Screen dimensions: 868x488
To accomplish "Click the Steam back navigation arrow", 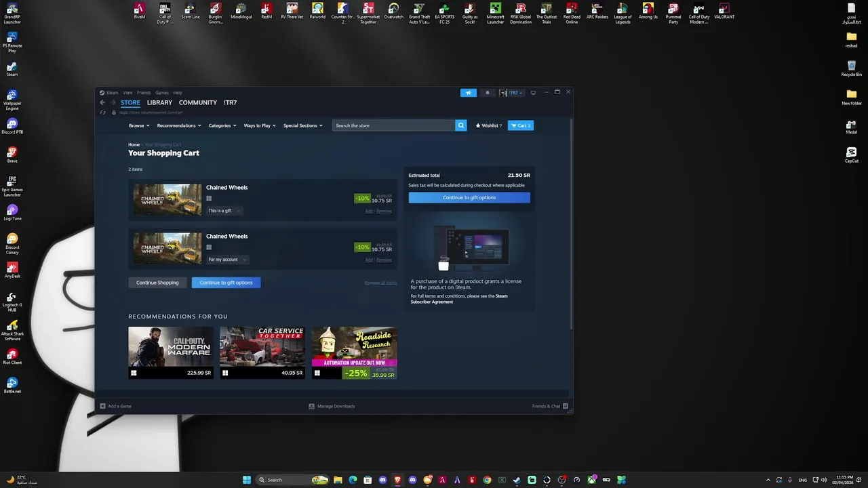I will (x=102, y=102).
